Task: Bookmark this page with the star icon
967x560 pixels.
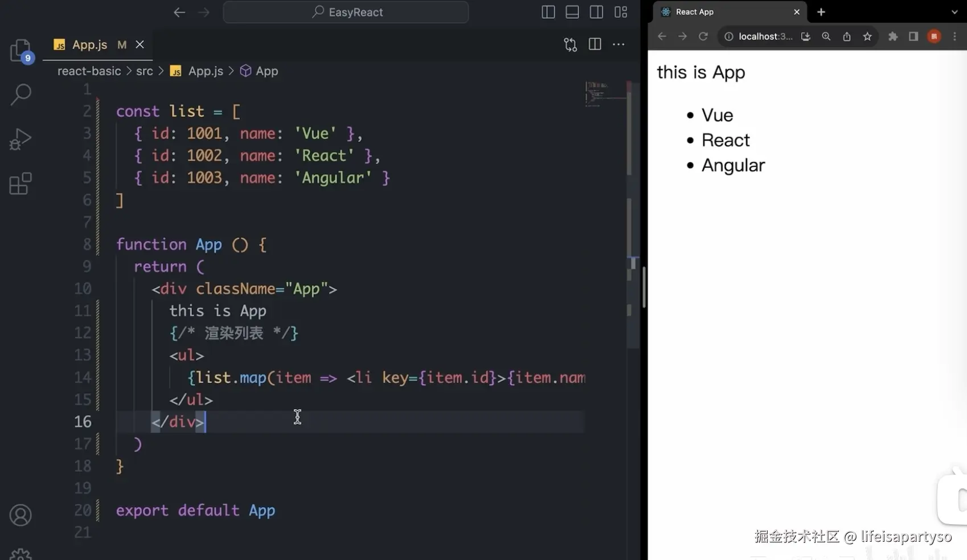Action: click(867, 36)
